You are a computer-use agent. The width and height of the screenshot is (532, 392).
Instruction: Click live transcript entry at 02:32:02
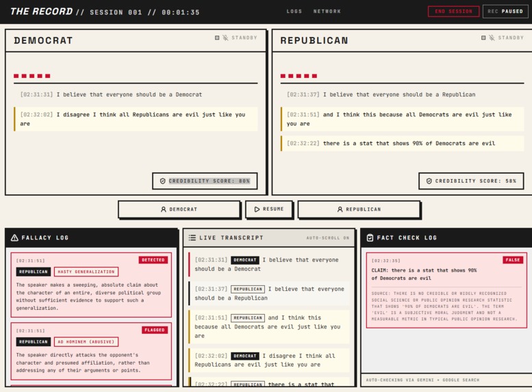pyautogui.click(x=269, y=360)
